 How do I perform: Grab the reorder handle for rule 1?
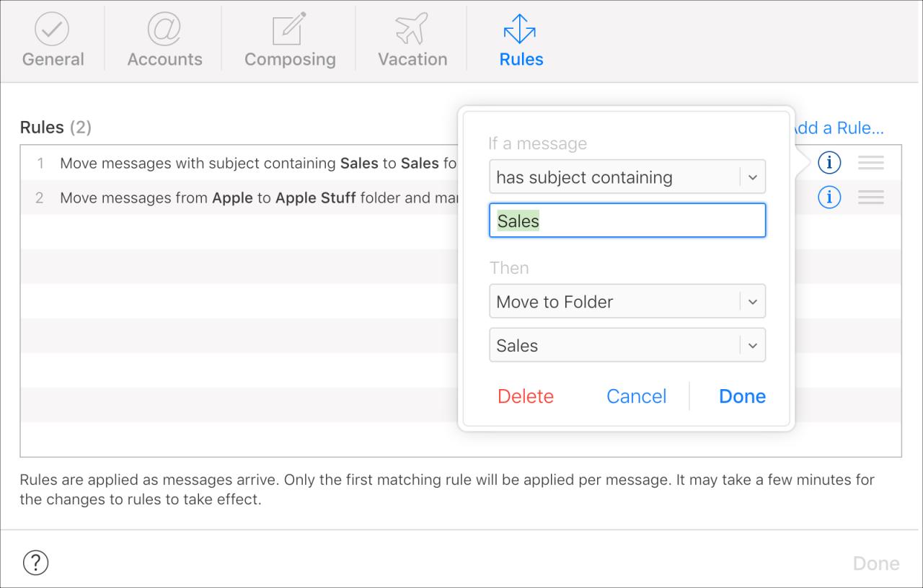click(x=871, y=163)
